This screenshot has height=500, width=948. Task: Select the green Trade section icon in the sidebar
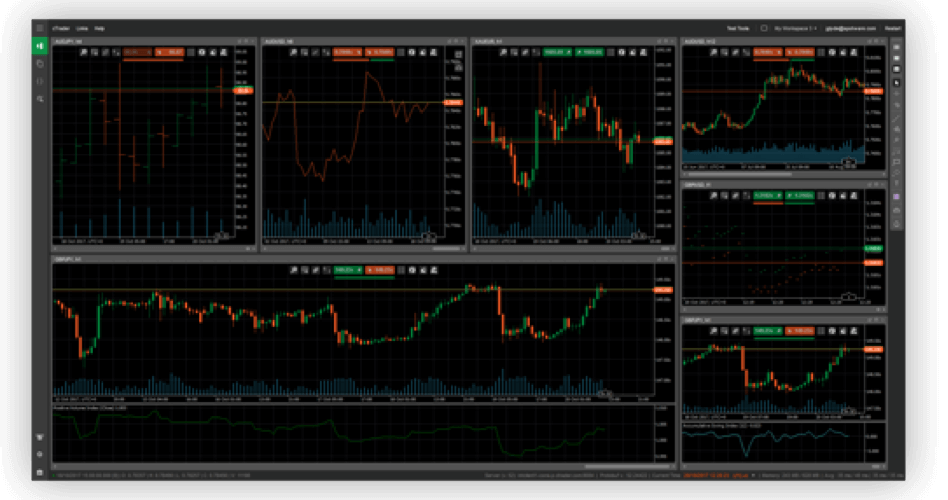click(39, 46)
